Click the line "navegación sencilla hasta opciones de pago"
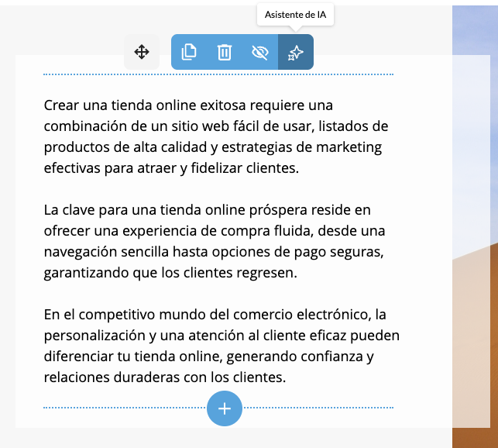 tap(214, 253)
